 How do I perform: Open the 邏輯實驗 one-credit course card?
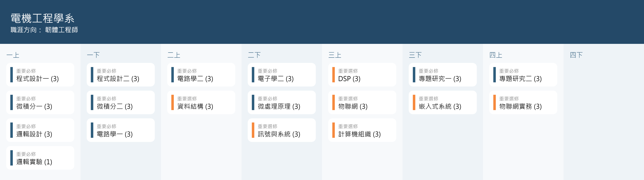tap(40, 158)
